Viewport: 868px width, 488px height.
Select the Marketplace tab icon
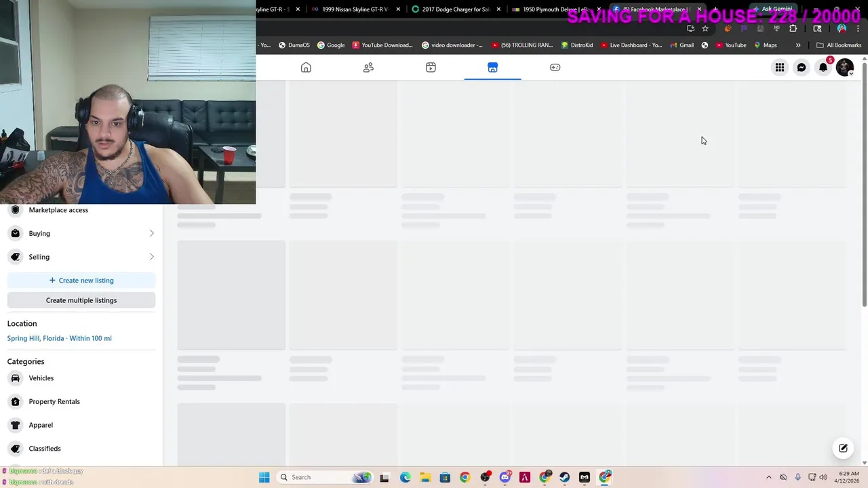pyautogui.click(x=492, y=67)
